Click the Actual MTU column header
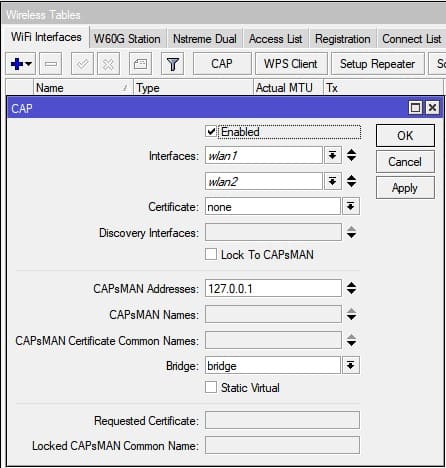446x468 pixels. (288, 88)
